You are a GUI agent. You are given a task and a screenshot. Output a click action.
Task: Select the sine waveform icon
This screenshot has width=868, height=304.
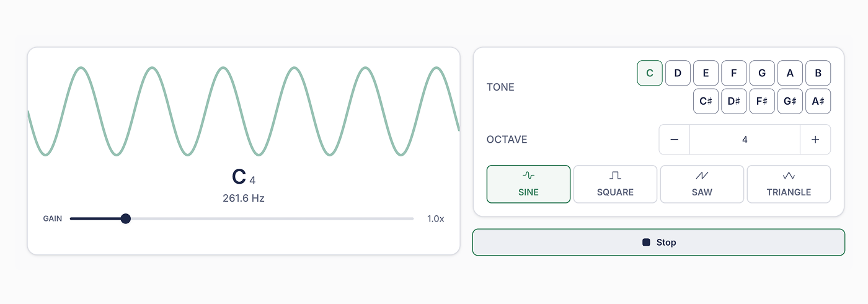528,176
